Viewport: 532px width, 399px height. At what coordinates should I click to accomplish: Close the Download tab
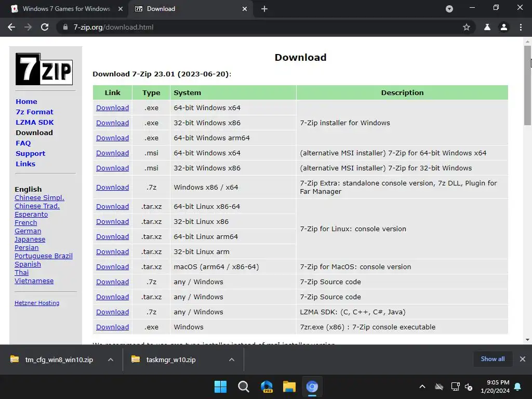tap(245, 9)
